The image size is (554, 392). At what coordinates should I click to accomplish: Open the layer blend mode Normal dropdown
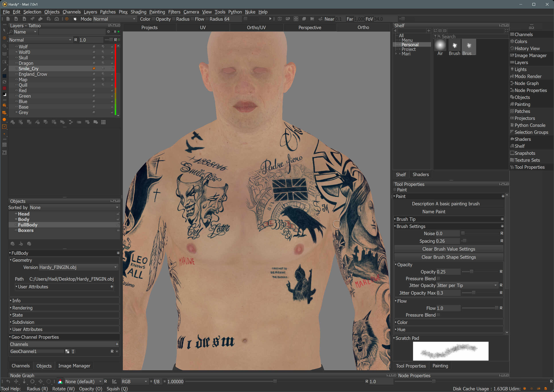point(40,40)
